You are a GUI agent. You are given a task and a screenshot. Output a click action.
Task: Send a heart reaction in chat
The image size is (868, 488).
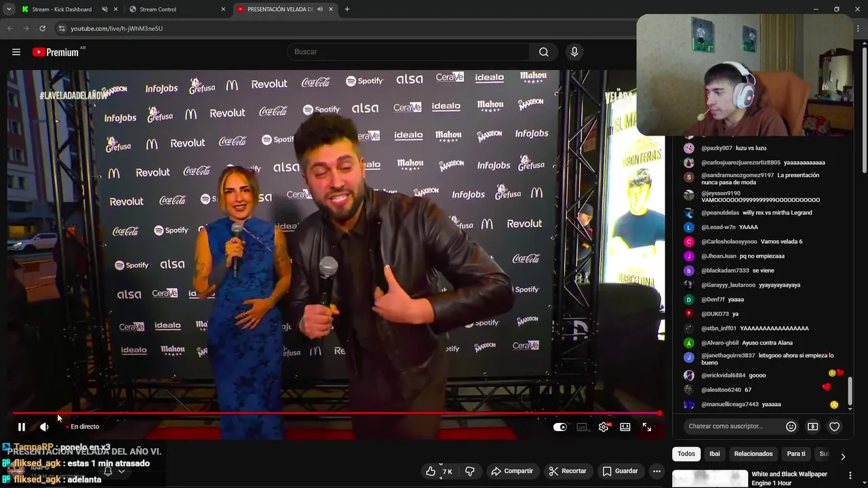point(835,426)
